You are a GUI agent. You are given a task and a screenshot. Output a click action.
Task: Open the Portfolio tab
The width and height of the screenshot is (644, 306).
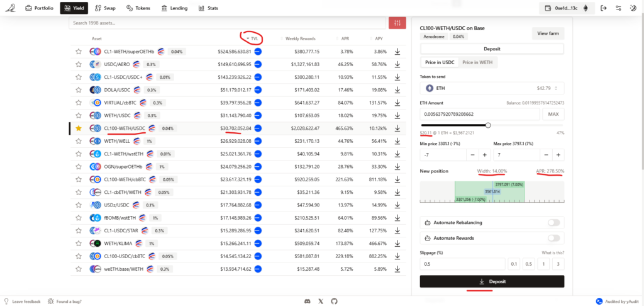pos(40,8)
